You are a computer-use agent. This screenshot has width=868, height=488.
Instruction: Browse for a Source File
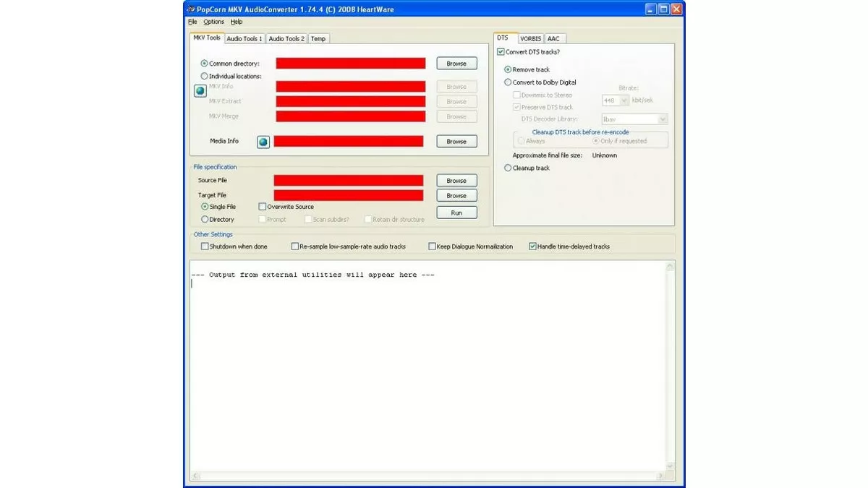(x=456, y=180)
